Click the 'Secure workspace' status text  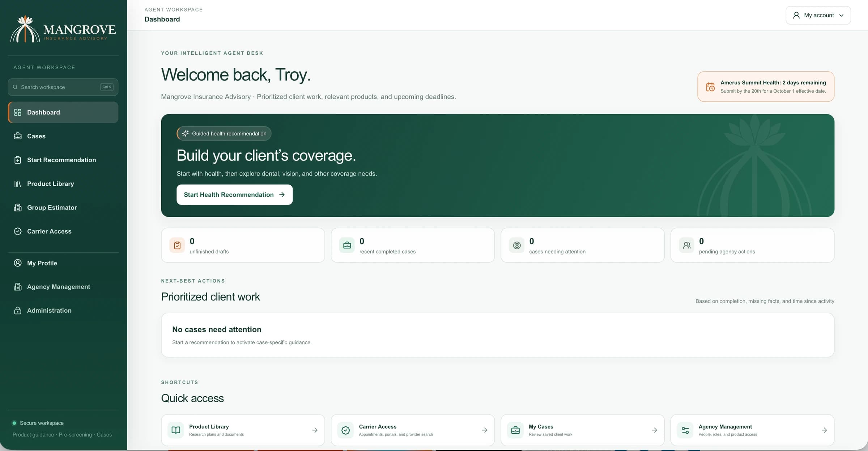pos(42,423)
